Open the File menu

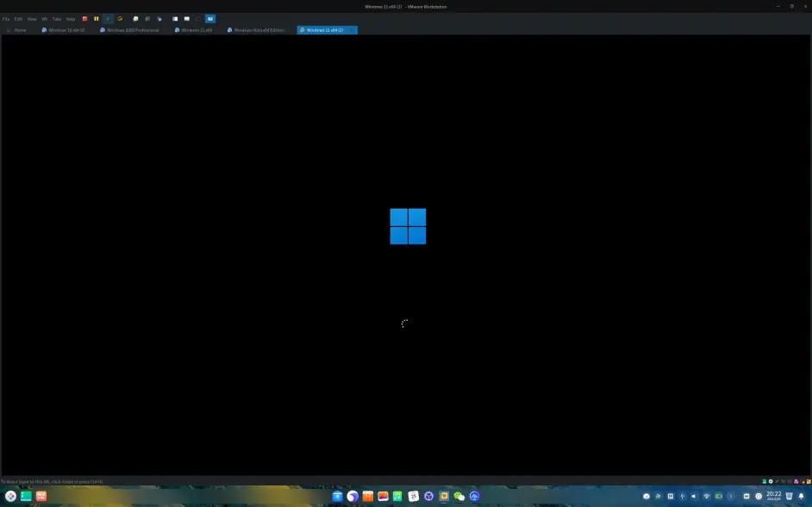coord(6,19)
